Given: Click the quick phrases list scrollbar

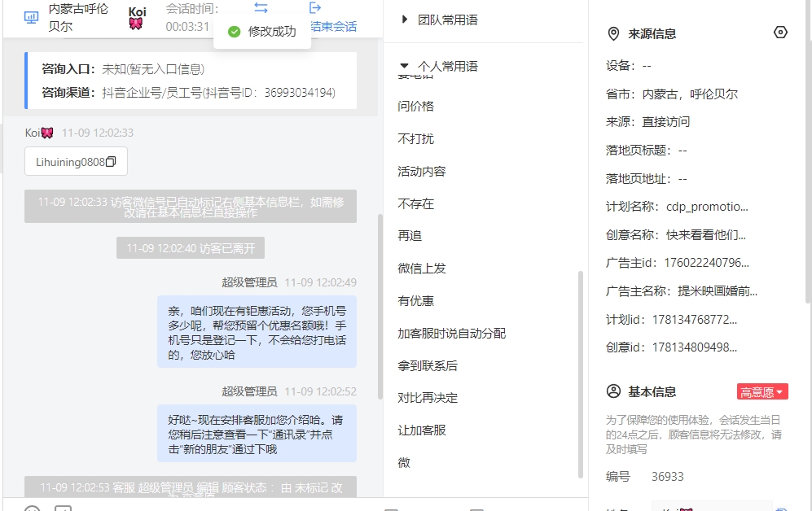Looking at the screenshot, I should point(581,374).
